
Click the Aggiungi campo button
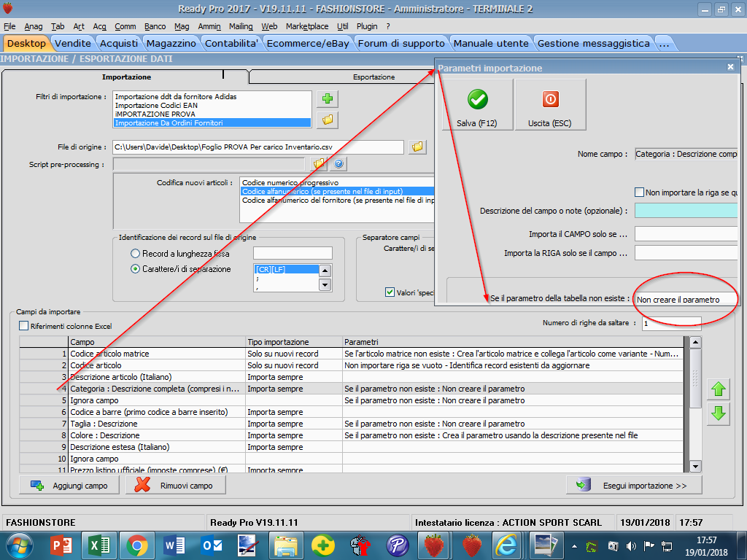(69, 485)
